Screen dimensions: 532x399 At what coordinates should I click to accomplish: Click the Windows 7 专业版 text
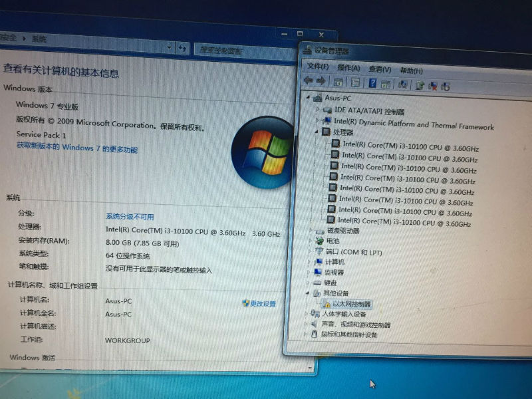pyautogui.click(x=47, y=106)
